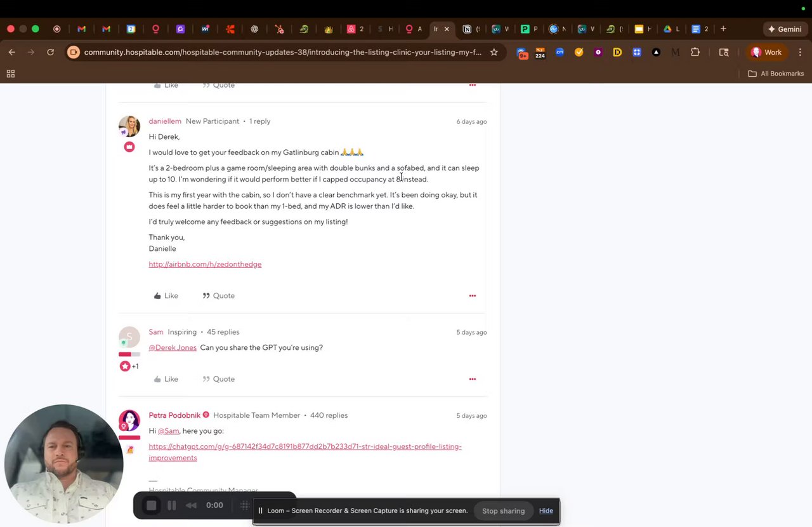Open the chatgpt.com GPT link in Petra's reply
The height and width of the screenshot is (527, 812).
tap(305, 452)
